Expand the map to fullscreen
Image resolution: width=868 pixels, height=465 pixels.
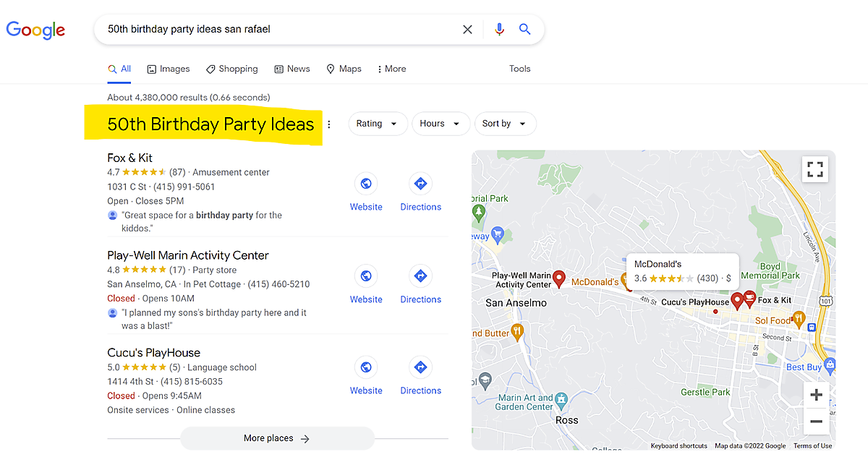coord(815,169)
